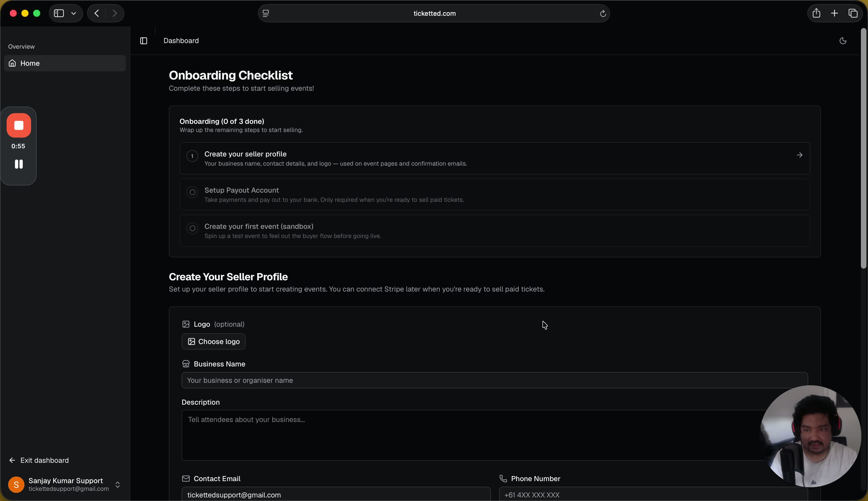The width and height of the screenshot is (868, 501).
Task: Select Home in the sidebar
Action: [65, 63]
